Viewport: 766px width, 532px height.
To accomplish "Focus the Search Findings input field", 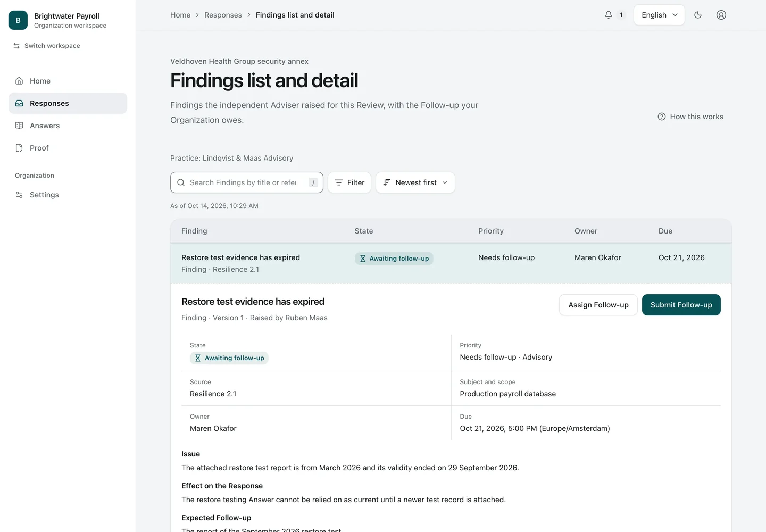I will click(247, 182).
